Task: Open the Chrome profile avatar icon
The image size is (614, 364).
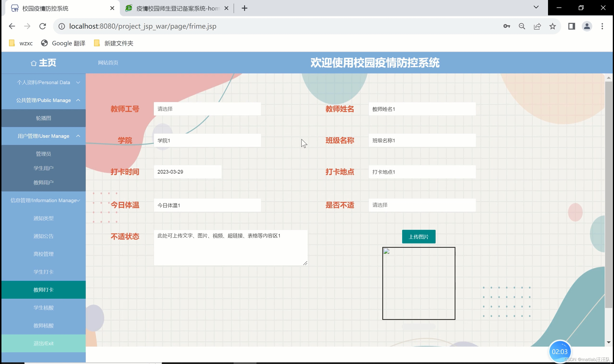Action: [587, 26]
